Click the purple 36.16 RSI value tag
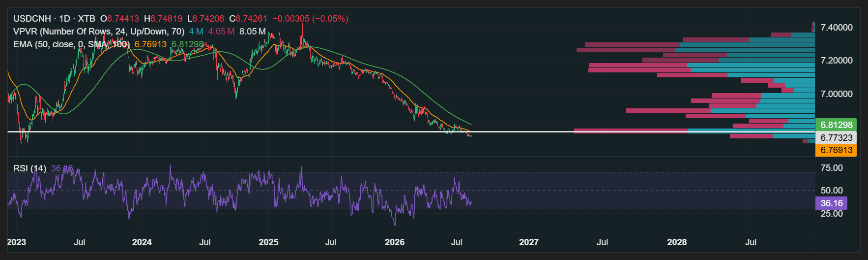Screen dimensions: 868x260 (x=831, y=203)
